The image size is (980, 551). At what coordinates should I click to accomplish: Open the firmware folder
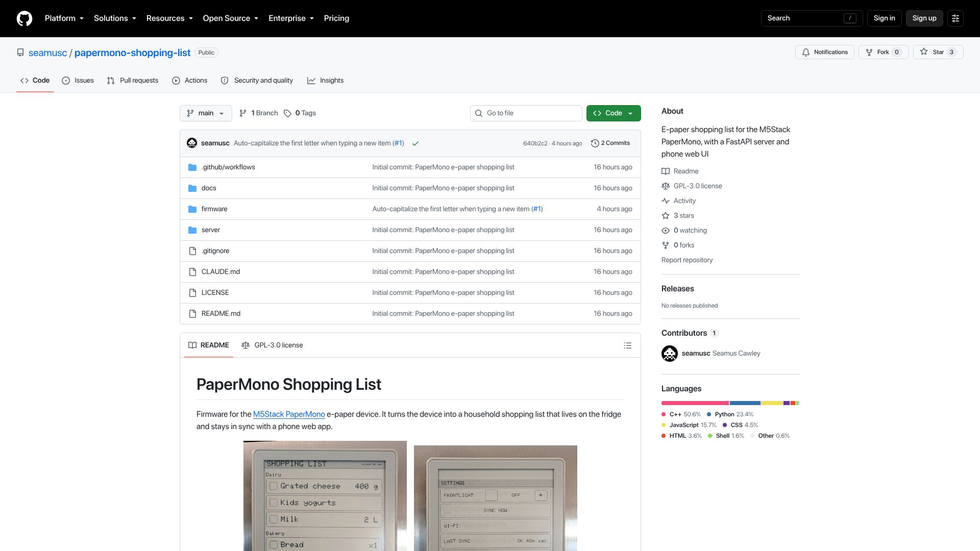[214, 209]
